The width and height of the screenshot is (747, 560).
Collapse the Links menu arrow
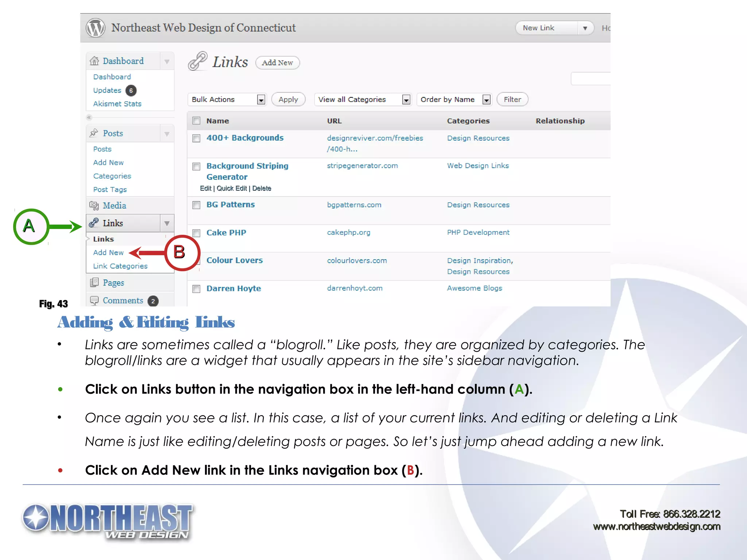pyautogui.click(x=167, y=223)
